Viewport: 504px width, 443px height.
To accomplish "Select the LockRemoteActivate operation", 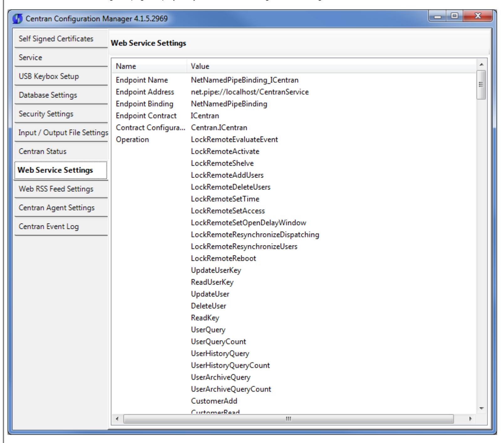I will [225, 152].
